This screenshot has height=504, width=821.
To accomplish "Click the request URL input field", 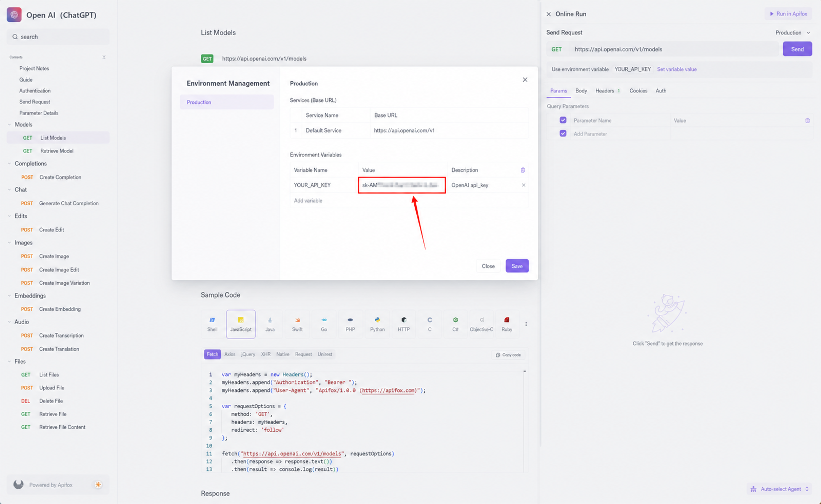I will coord(675,49).
